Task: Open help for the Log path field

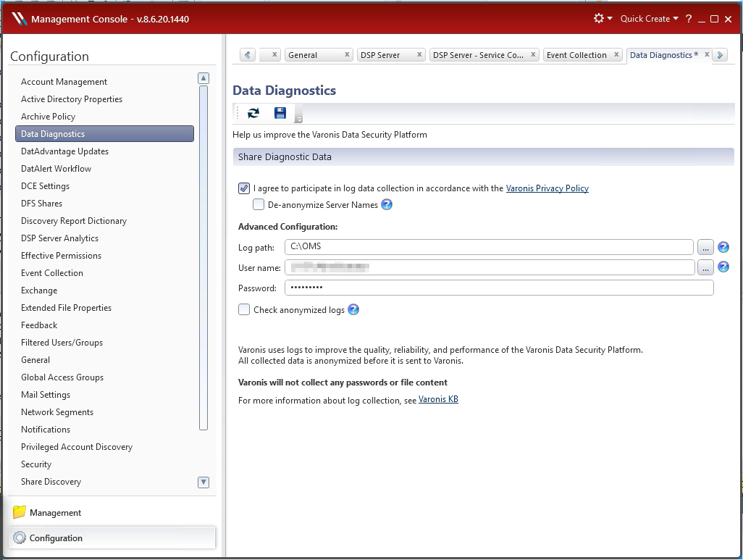Action: pos(723,247)
